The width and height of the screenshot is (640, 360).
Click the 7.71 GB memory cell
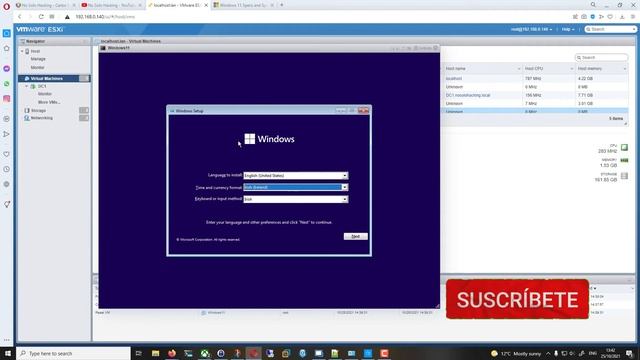pos(585,95)
